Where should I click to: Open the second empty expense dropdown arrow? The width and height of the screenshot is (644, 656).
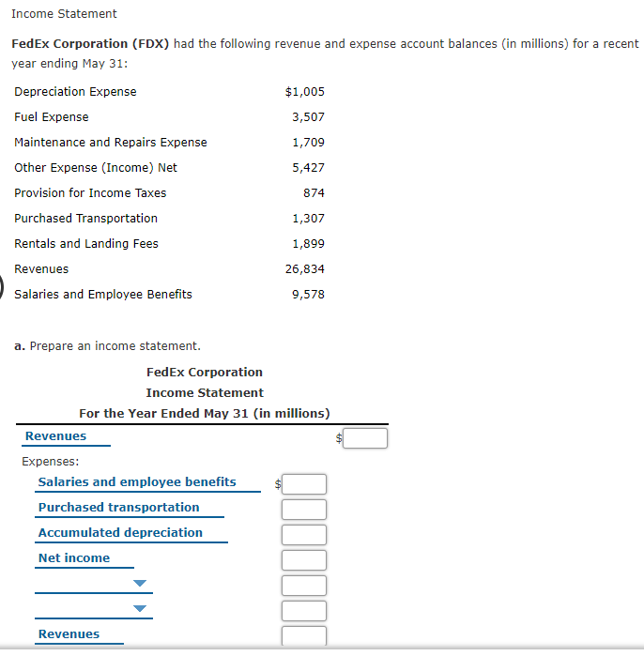[x=139, y=609]
